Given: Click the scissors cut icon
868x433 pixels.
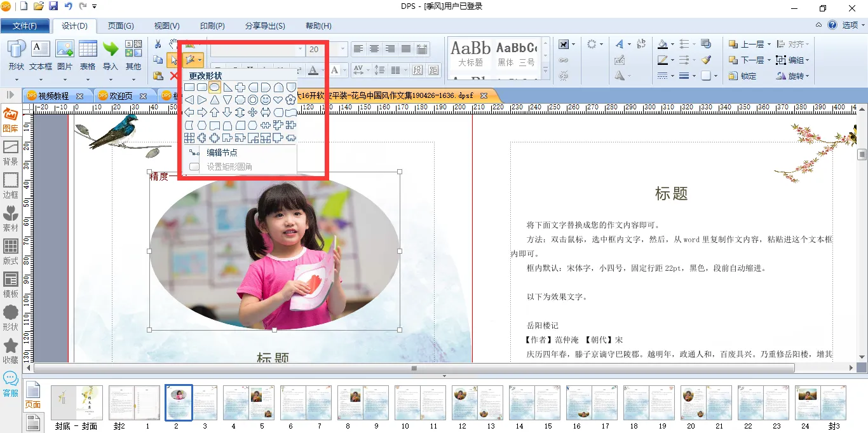Looking at the screenshot, I should click(x=158, y=44).
